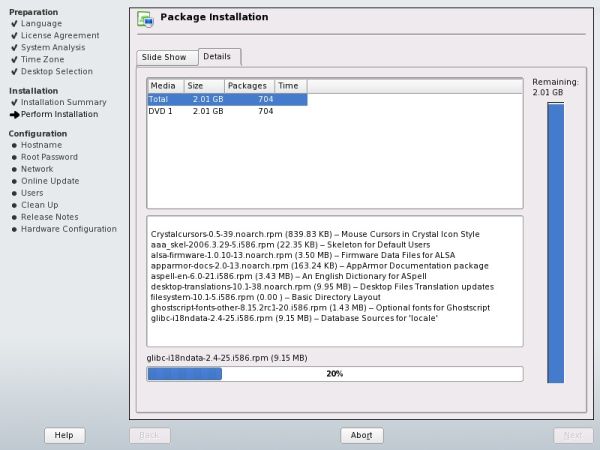
Task: Click the 20% package progress bar
Action: click(x=335, y=374)
